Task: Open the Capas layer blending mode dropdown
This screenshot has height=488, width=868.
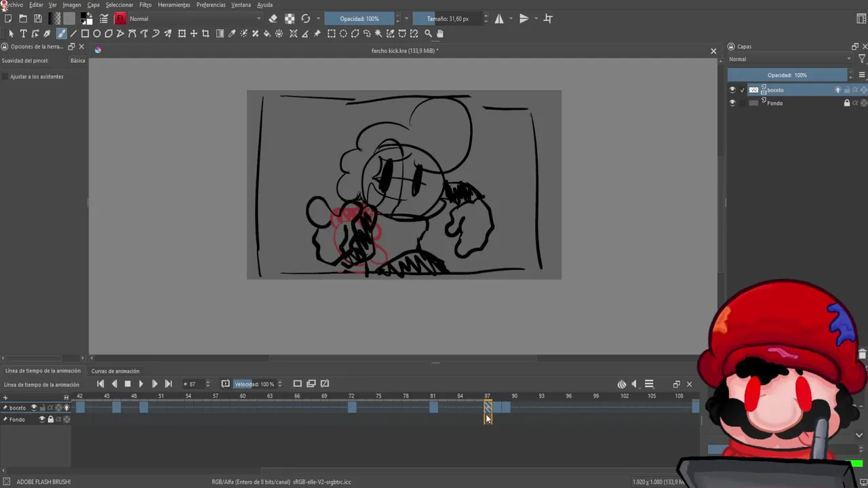Action: click(790, 59)
